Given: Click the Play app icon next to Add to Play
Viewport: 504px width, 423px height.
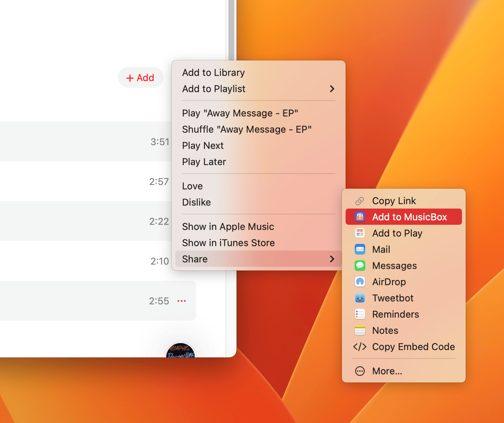Looking at the screenshot, I should point(360,233).
